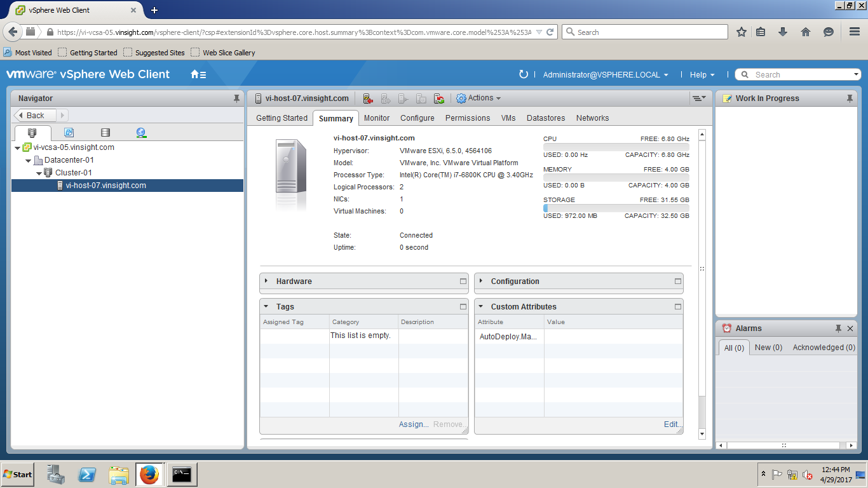Switch to the VMs tab
868x488 pixels.
[x=508, y=118]
